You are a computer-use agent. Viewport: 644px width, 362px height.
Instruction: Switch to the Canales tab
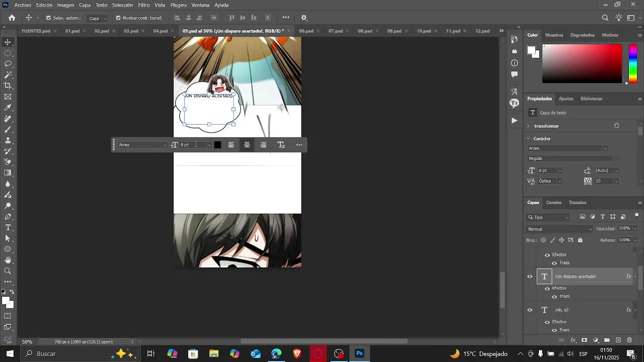(554, 203)
